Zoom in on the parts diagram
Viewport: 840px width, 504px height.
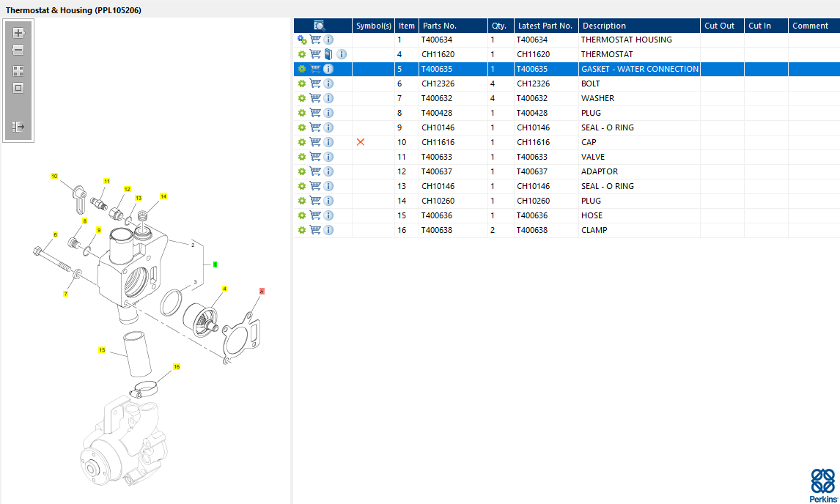(18, 33)
